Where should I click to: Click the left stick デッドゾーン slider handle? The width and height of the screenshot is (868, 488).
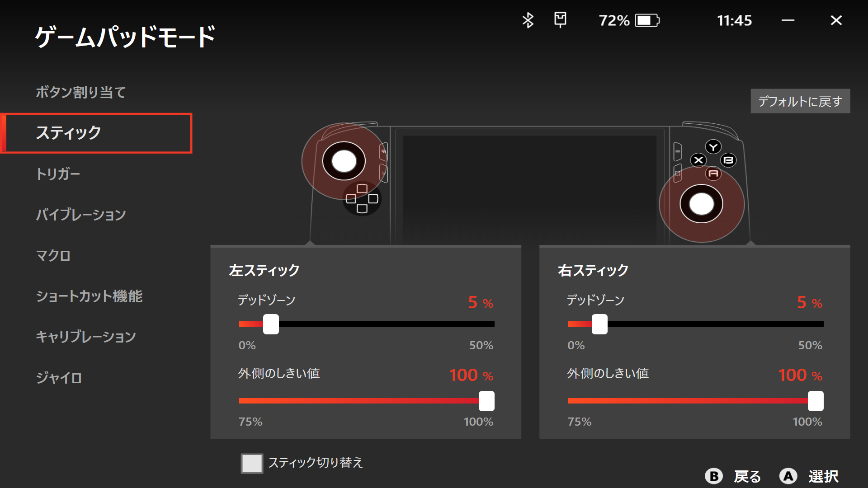271,324
